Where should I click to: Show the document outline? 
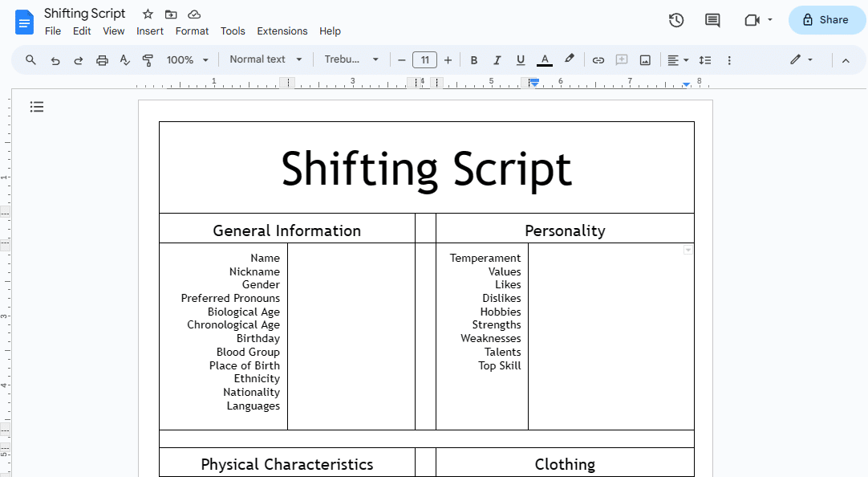[37, 106]
